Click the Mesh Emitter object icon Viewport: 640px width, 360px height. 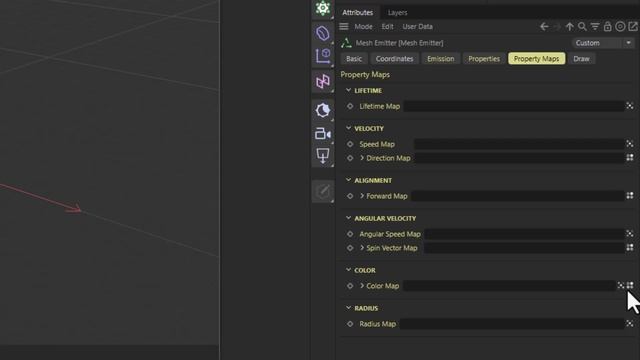point(346,43)
